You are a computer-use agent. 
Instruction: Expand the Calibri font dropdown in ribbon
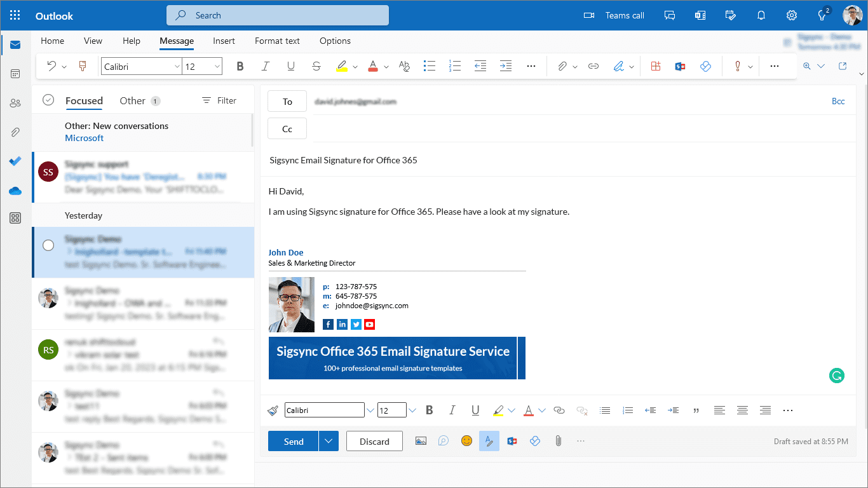click(177, 66)
